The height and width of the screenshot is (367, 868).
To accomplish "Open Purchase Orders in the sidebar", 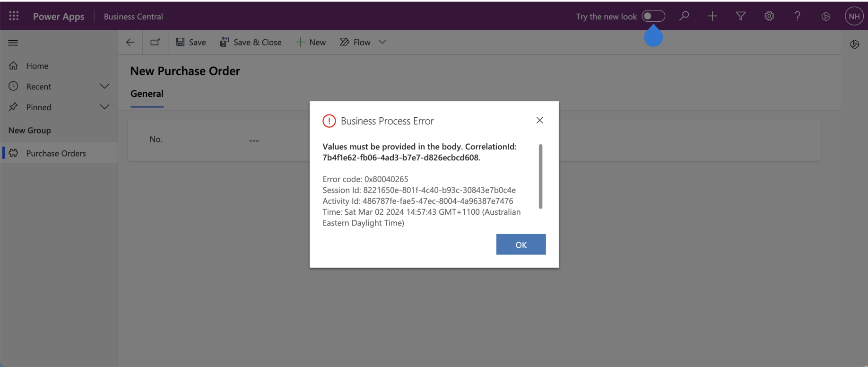I will [56, 153].
